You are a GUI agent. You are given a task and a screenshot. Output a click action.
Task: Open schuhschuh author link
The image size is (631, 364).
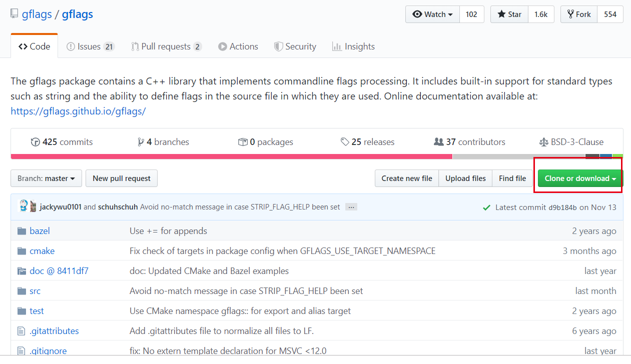[118, 207]
